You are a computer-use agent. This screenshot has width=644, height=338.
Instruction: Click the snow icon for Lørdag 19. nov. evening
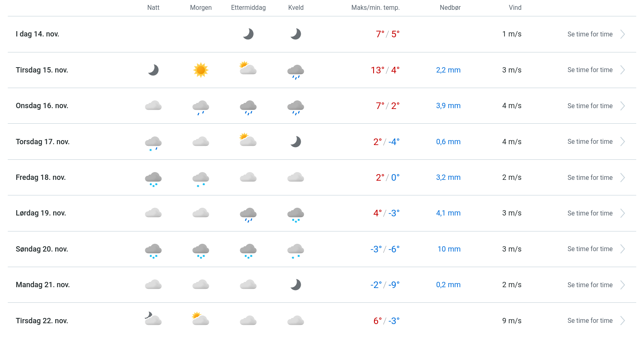point(295,214)
